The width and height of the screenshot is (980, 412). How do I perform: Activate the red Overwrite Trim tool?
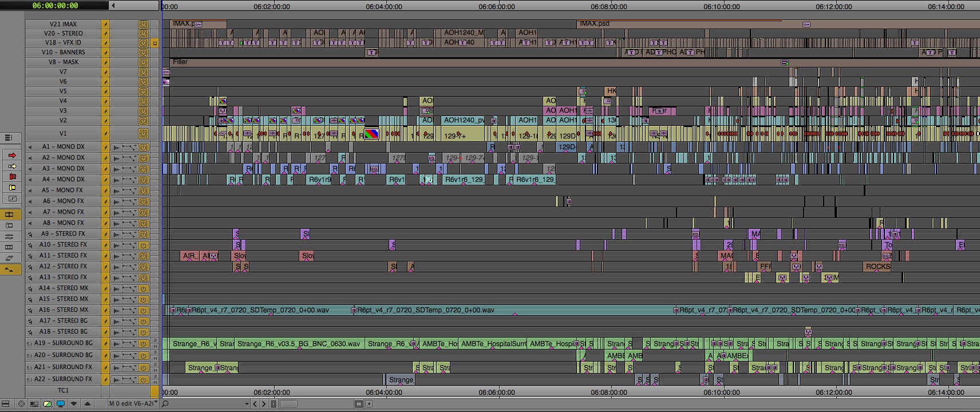point(12,177)
